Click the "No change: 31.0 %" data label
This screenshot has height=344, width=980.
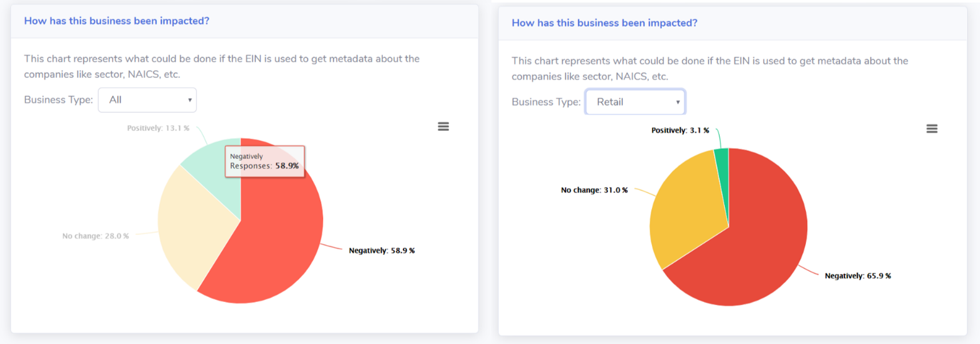tap(594, 189)
